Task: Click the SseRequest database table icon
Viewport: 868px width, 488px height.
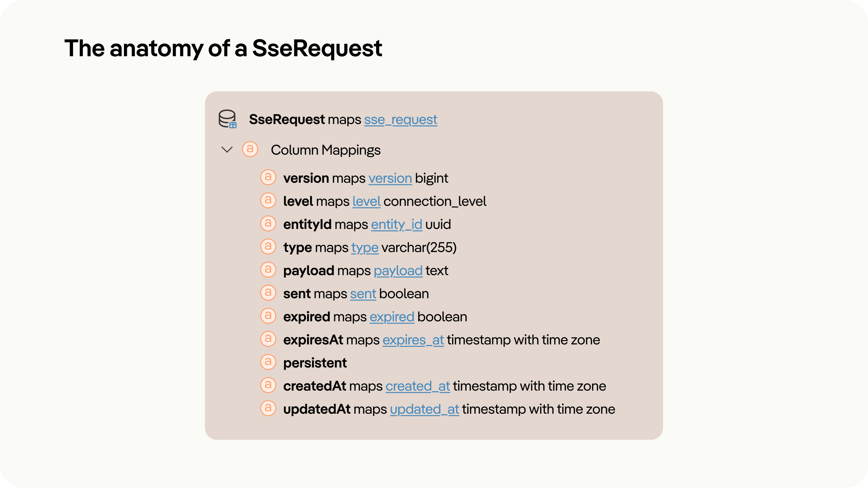Action: 227,119
